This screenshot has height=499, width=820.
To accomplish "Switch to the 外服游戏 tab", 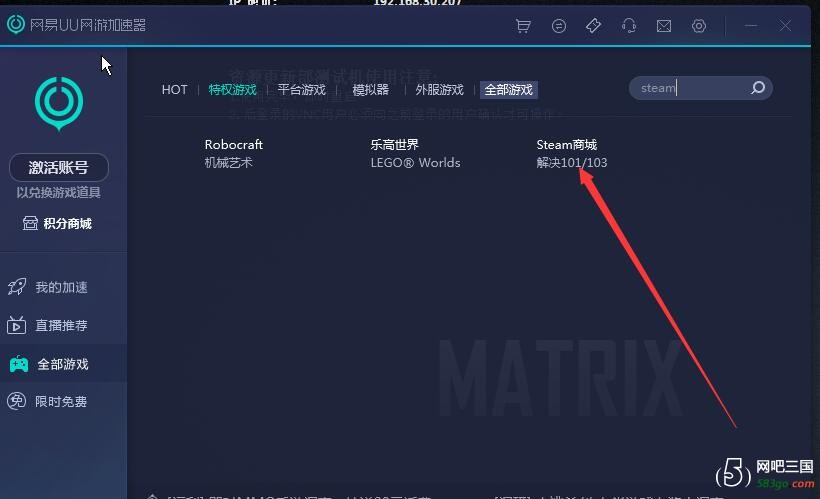I will pyautogui.click(x=439, y=89).
